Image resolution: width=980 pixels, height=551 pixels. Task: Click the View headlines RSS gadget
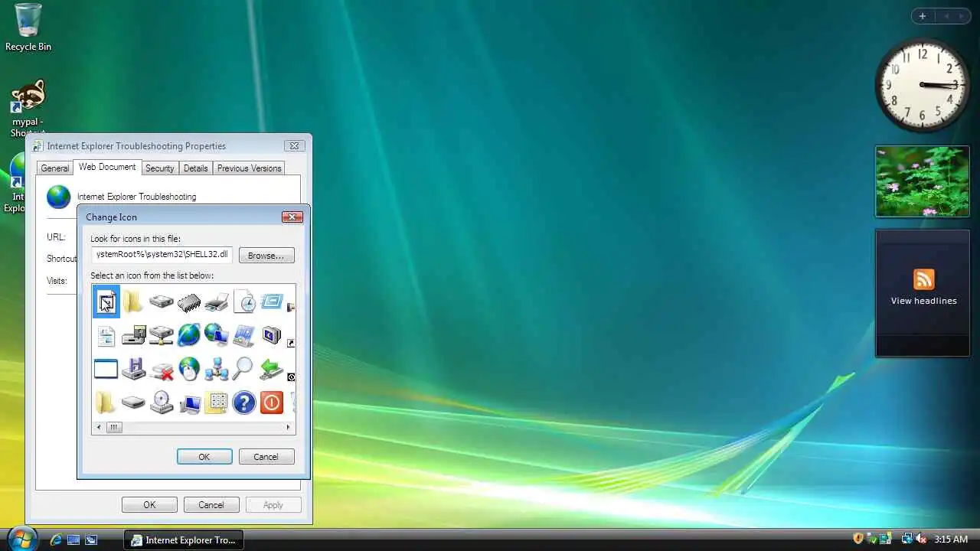(x=923, y=293)
